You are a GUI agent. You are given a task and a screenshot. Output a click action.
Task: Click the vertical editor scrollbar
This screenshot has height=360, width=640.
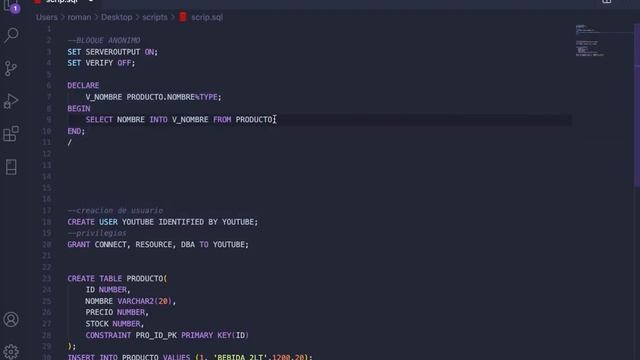pos(637,106)
